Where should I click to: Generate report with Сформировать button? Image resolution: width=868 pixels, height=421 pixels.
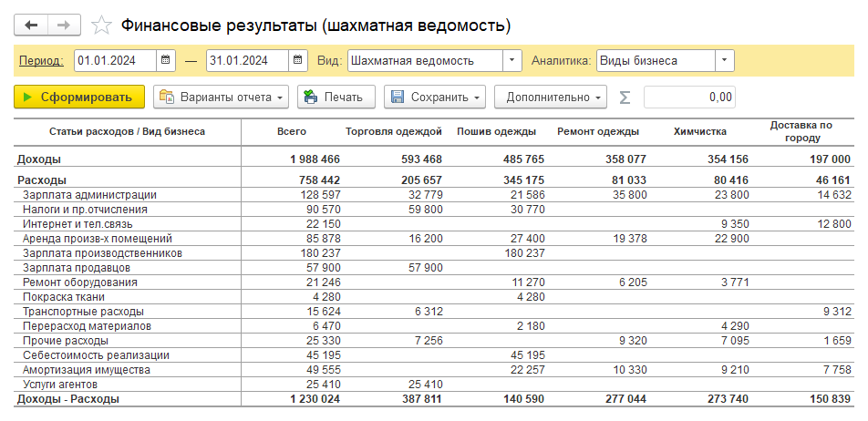[79, 97]
